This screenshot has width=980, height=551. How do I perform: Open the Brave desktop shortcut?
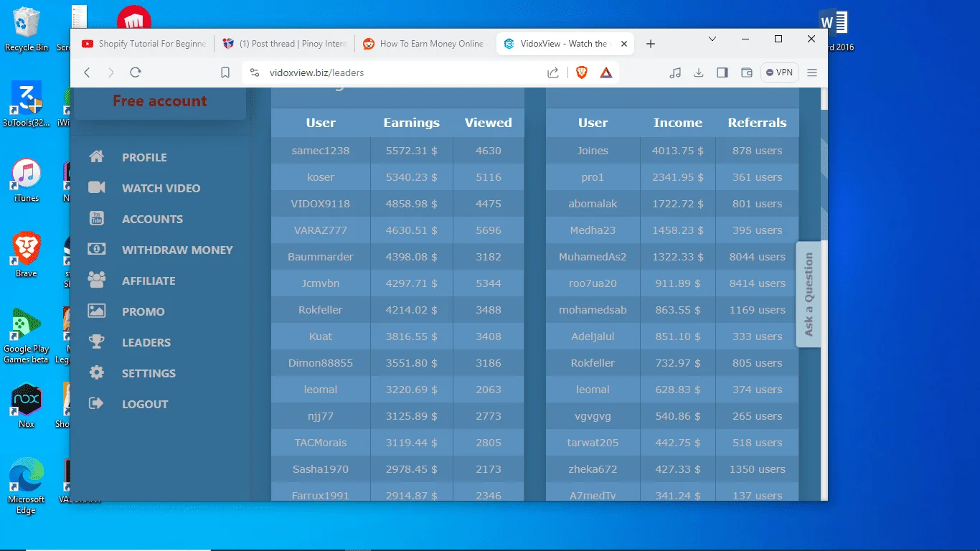coord(27,255)
